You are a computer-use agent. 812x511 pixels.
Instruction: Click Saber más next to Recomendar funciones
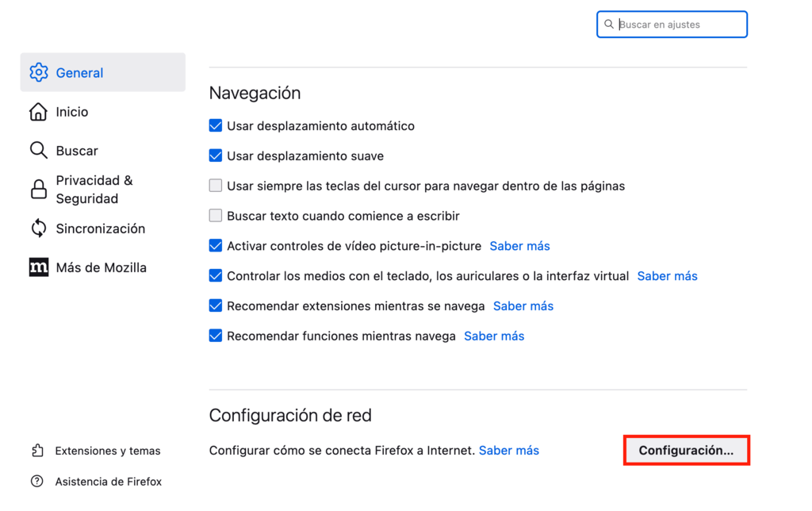point(494,336)
